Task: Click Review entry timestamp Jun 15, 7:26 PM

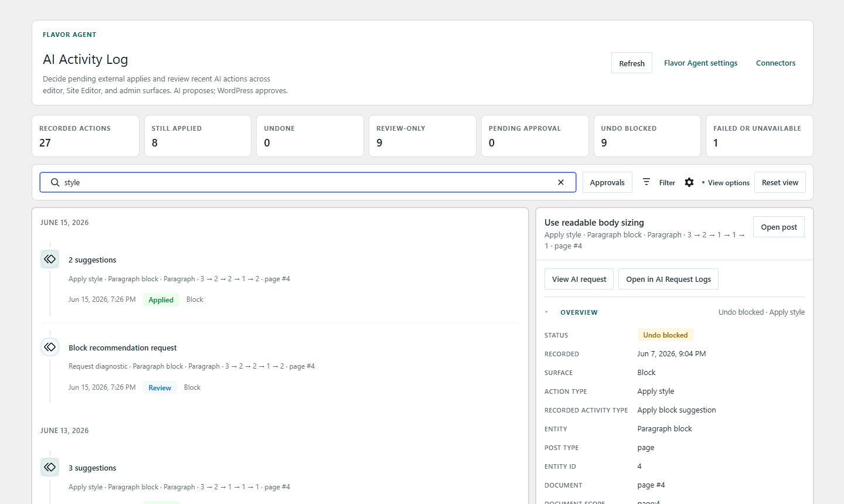Action: point(102,387)
